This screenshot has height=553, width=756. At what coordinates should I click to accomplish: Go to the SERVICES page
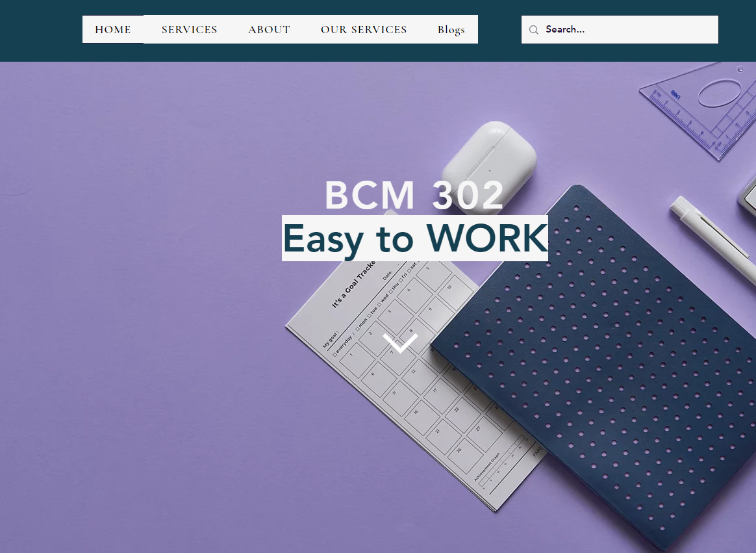(x=190, y=29)
